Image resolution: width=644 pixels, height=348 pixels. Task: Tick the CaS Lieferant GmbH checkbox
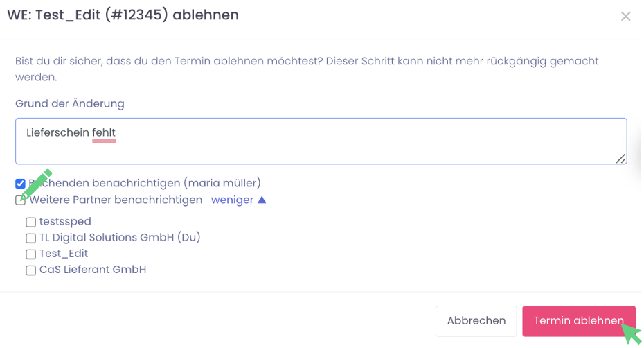(x=30, y=270)
